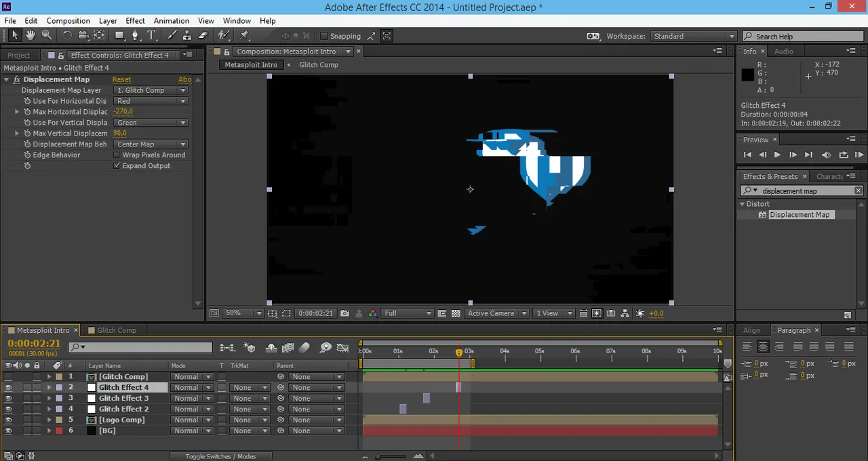Open the Animation menu
This screenshot has width=868, height=461.
point(172,21)
